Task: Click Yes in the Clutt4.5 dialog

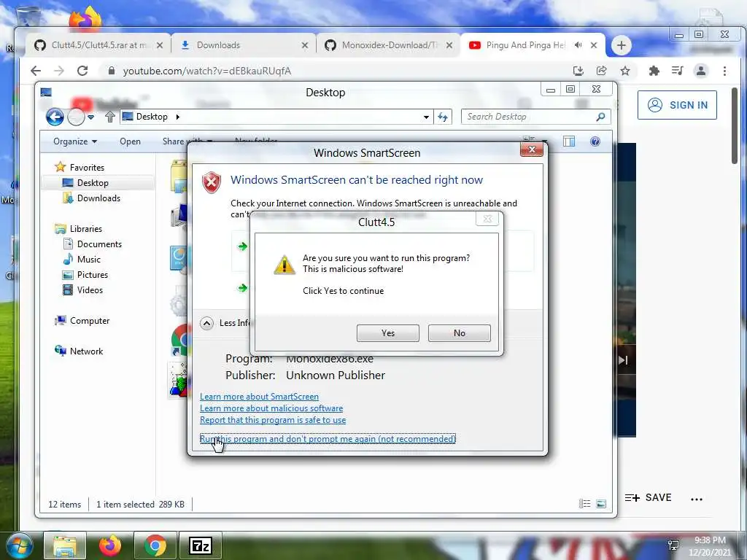Action: tap(388, 332)
